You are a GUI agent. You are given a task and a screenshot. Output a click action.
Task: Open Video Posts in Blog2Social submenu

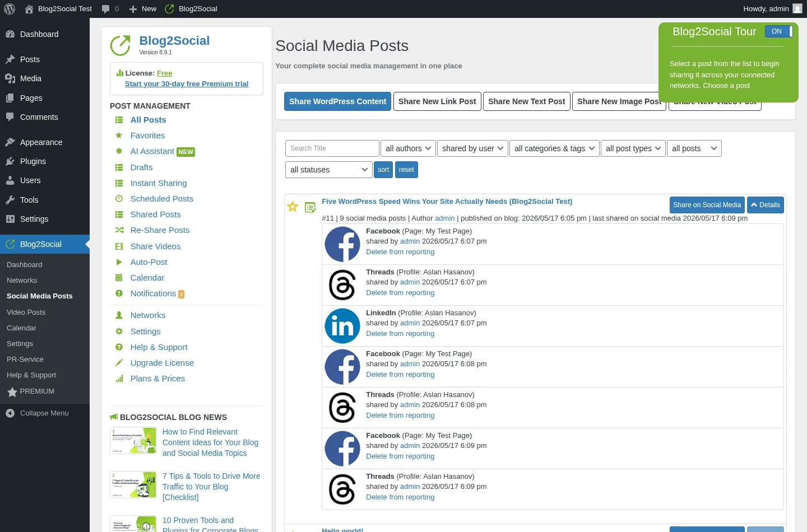(x=26, y=312)
